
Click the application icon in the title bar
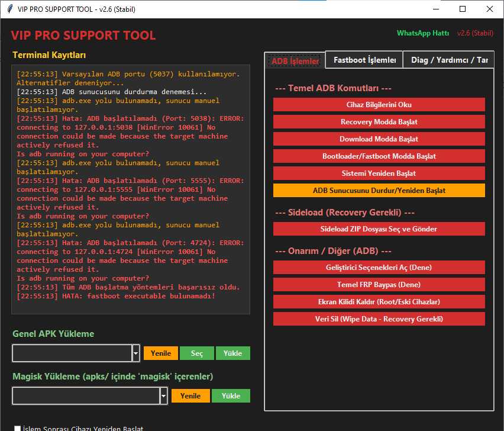pos(8,9)
